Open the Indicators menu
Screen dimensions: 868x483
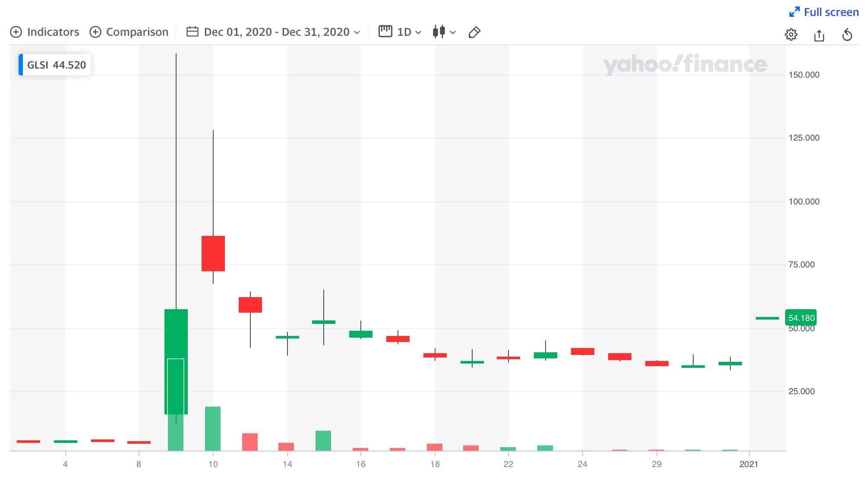point(53,32)
